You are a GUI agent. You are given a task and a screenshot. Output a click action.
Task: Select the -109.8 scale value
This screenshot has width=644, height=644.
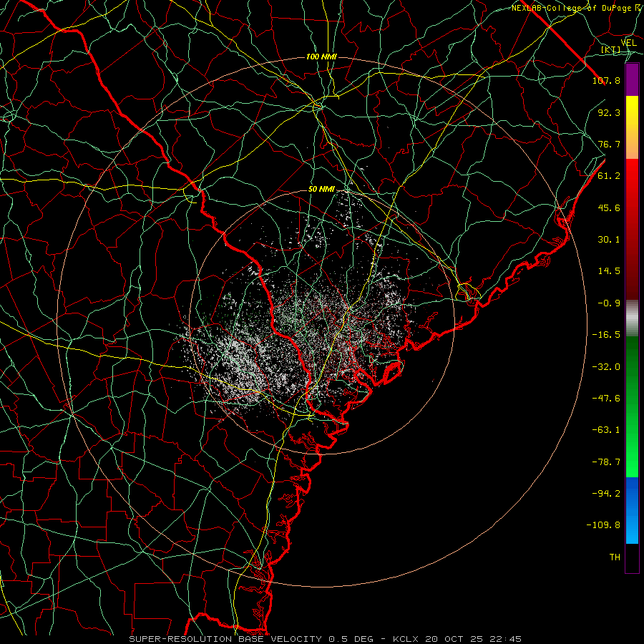(603, 525)
